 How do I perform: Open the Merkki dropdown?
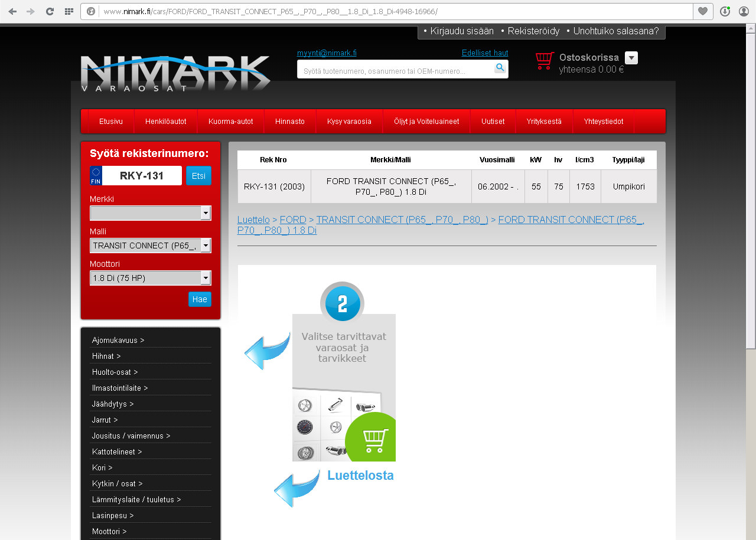pyautogui.click(x=150, y=213)
